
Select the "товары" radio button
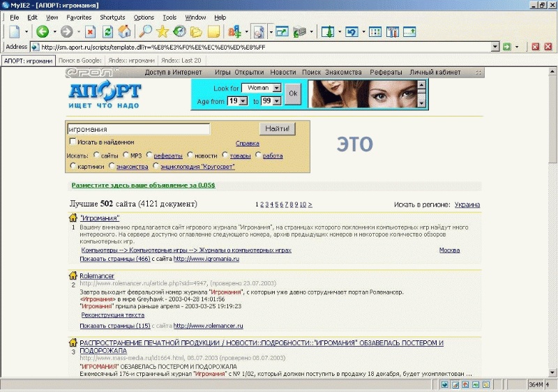coord(225,155)
